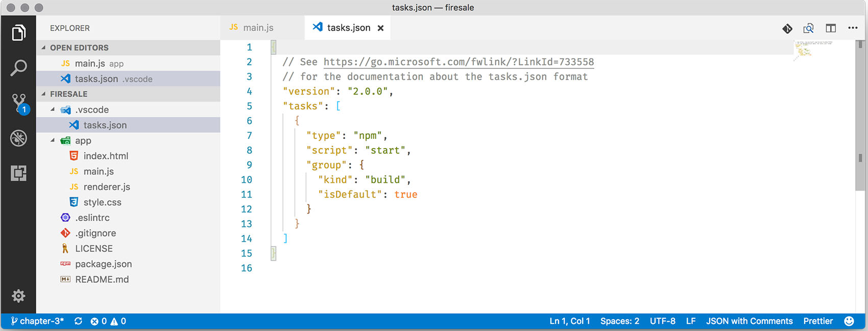Click the editor vertical scrollbar
868x331 pixels.
[860, 117]
